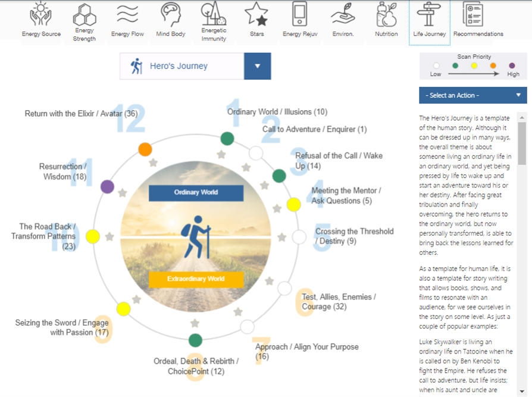Select the white dot for Crossing the Threshold
Viewport: 532px width, 397px height.
coord(299,237)
